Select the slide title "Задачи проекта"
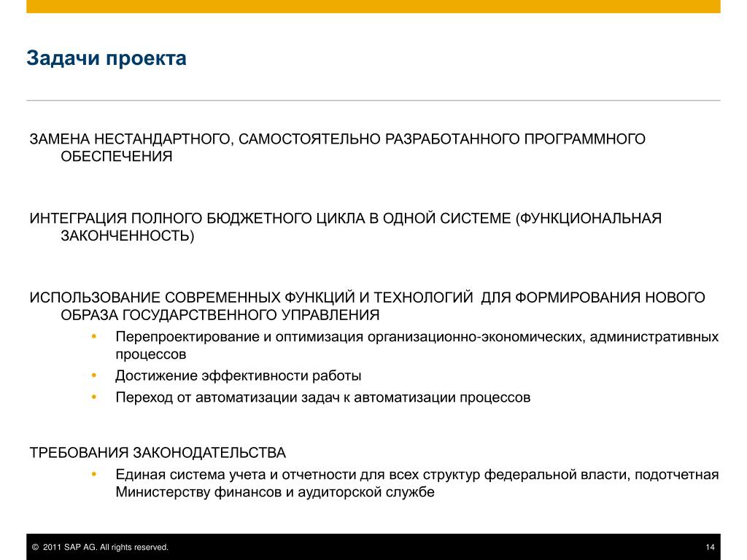Image resolution: width=747 pixels, height=560 pixels. pyautogui.click(x=107, y=58)
